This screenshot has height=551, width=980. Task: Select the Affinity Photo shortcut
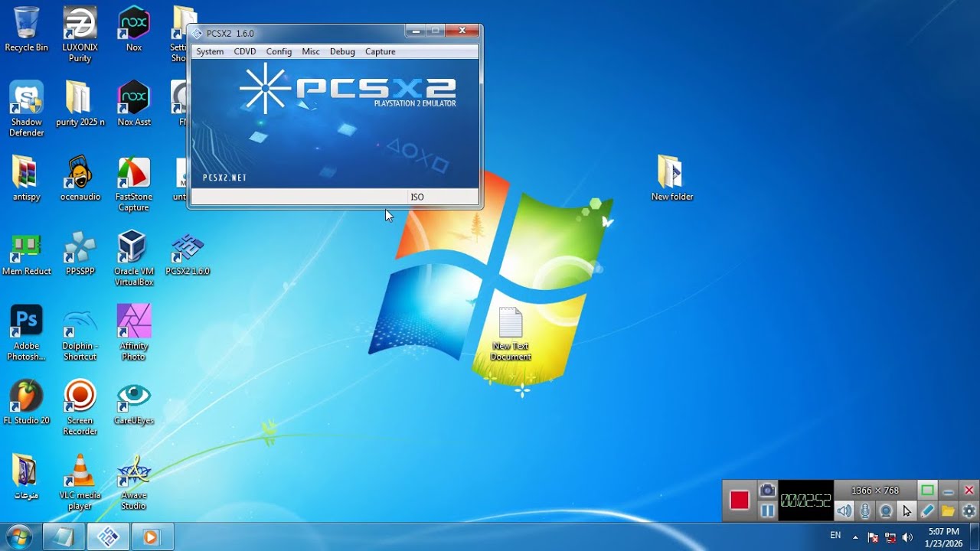point(134,333)
